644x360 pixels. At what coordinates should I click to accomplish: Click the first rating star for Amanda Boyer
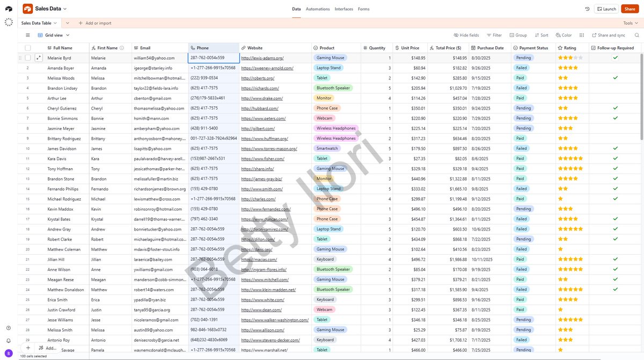(x=561, y=68)
